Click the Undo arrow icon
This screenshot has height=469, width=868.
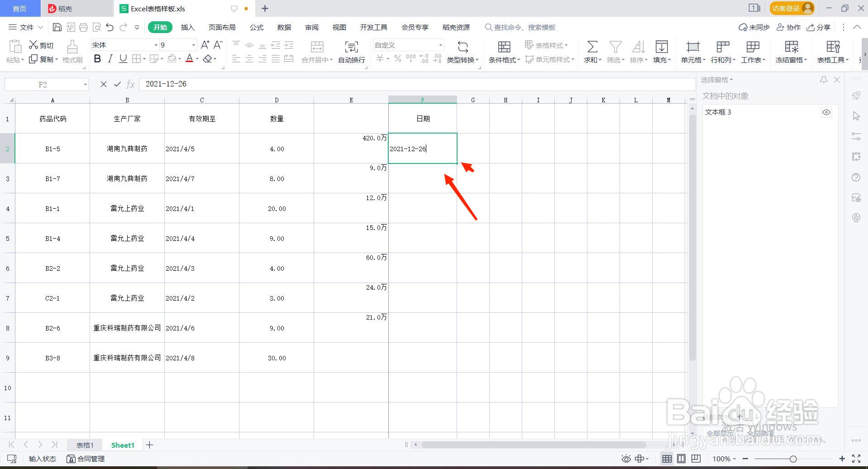click(110, 28)
